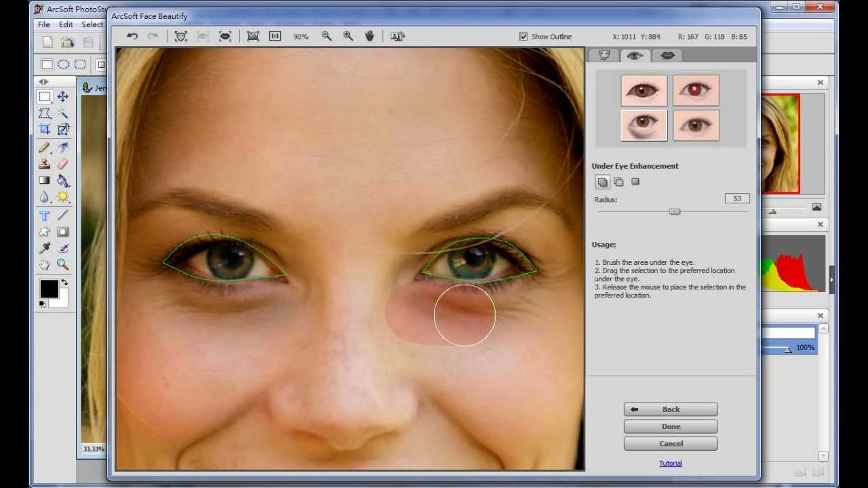Click the Done button

point(671,426)
